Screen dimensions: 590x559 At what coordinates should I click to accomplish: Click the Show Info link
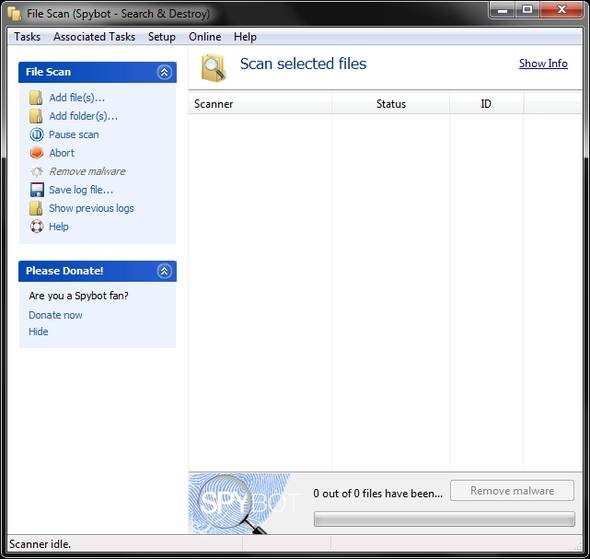[x=543, y=64]
